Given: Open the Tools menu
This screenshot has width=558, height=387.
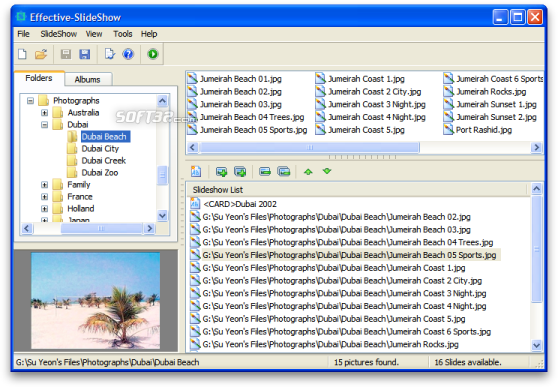Looking at the screenshot, I should point(123,34).
